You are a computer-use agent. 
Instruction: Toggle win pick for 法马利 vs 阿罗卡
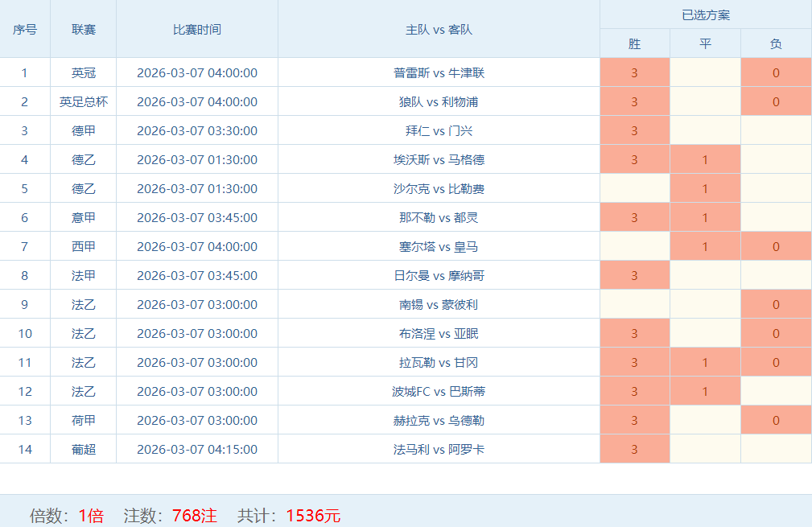(x=634, y=450)
